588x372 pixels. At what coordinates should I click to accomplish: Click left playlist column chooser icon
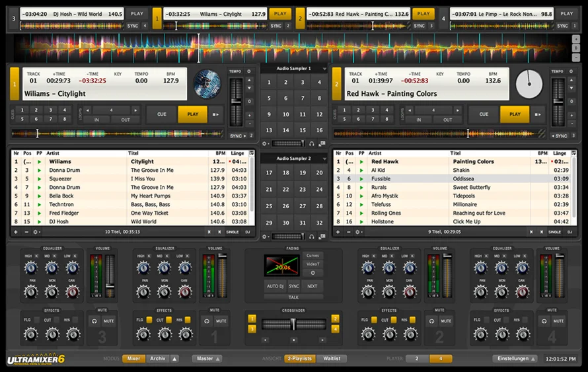point(252,153)
